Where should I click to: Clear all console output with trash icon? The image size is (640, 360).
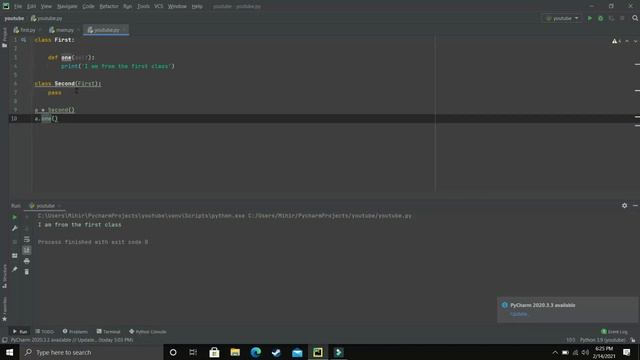tap(27, 272)
